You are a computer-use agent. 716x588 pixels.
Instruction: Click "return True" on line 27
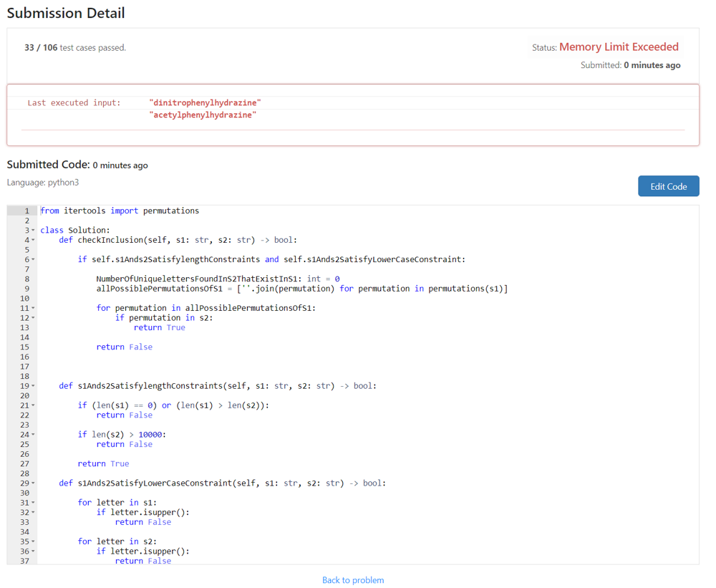pyautogui.click(x=103, y=463)
